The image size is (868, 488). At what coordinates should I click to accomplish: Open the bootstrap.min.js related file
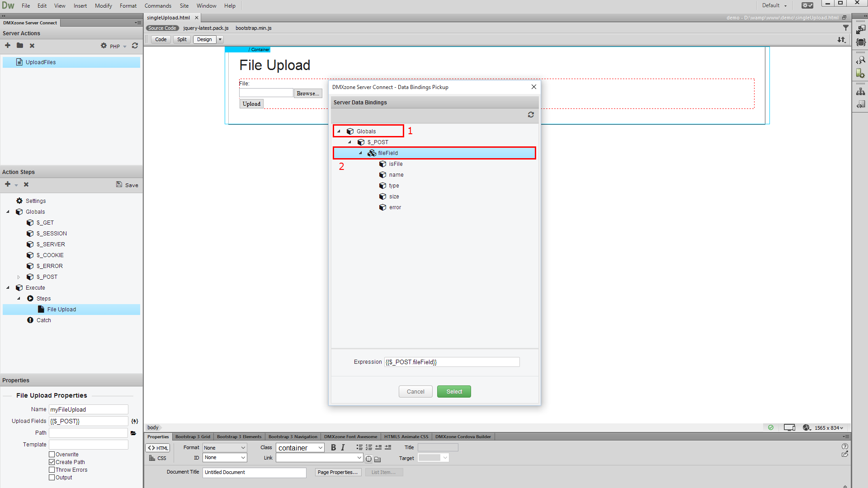tap(253, 28)
